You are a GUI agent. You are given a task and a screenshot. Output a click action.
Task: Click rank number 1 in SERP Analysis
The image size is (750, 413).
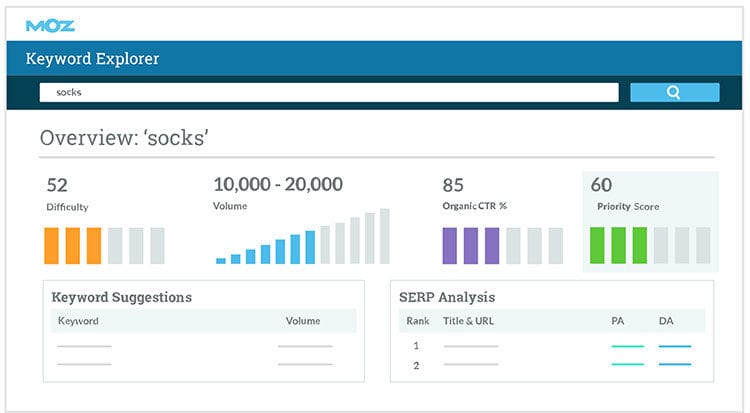pos(416,346)
